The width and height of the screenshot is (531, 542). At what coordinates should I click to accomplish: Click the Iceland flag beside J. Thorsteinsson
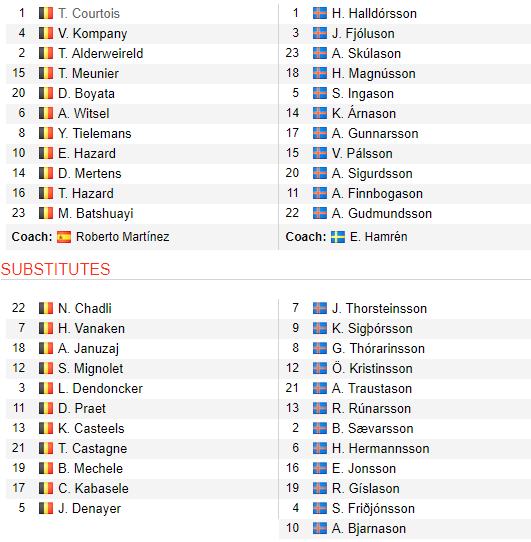[x=319, y=308]
